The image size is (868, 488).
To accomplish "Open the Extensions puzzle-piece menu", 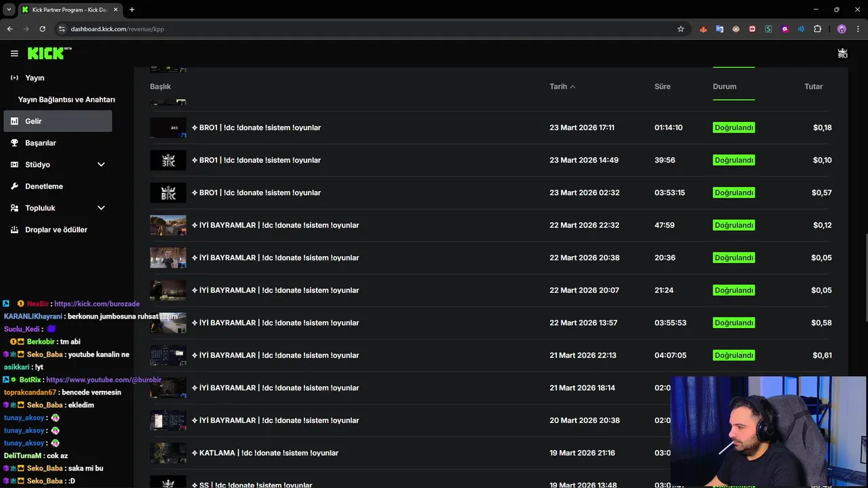I will click(817, 29).
